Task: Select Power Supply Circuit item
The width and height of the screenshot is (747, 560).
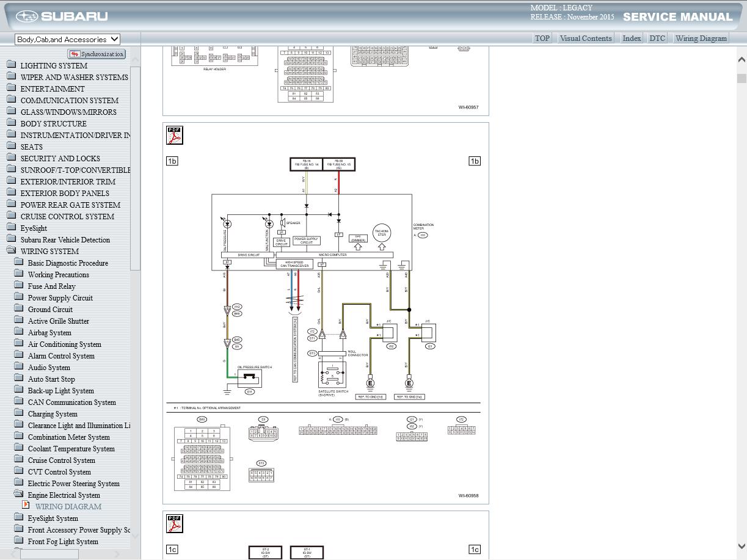Action: 60,298
